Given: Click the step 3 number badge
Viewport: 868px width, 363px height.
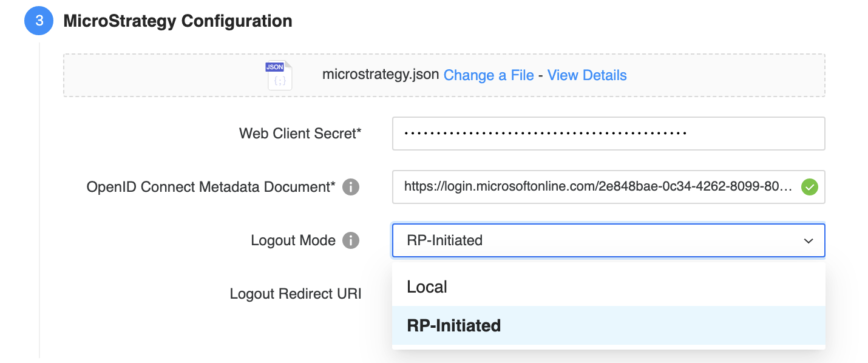Looking at the screenshot, I should (x=39, y=21).
